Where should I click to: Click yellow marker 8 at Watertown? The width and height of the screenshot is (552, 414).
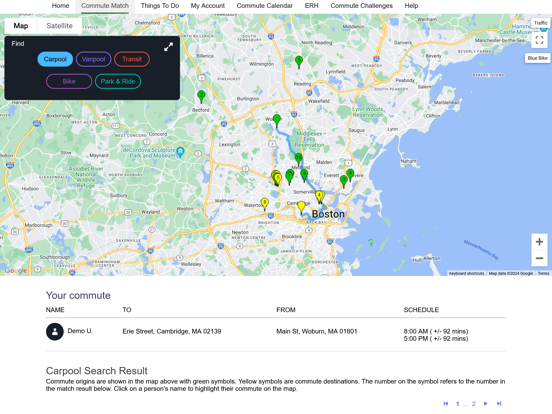point(265,204)
